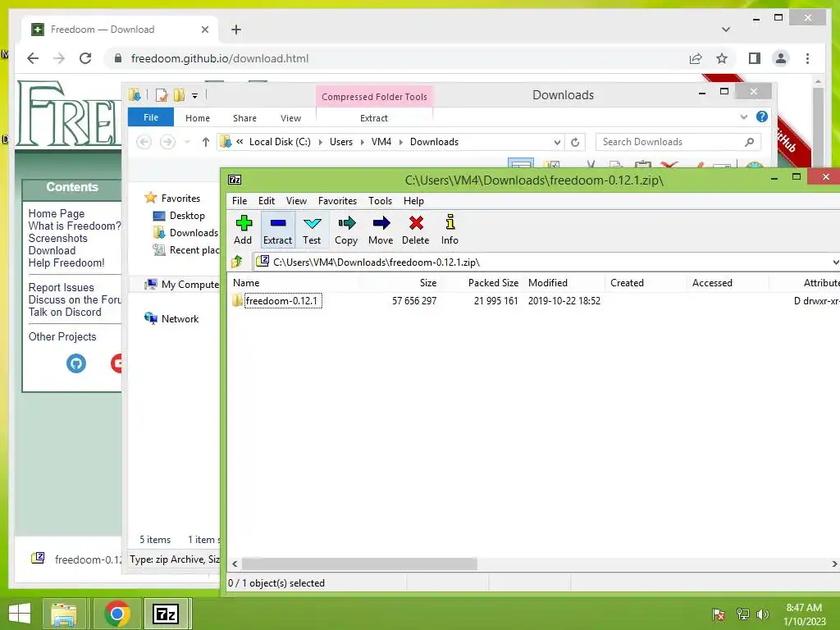Go back in Chrome browser
Screen dimensions: 840x630
(33, 58)
